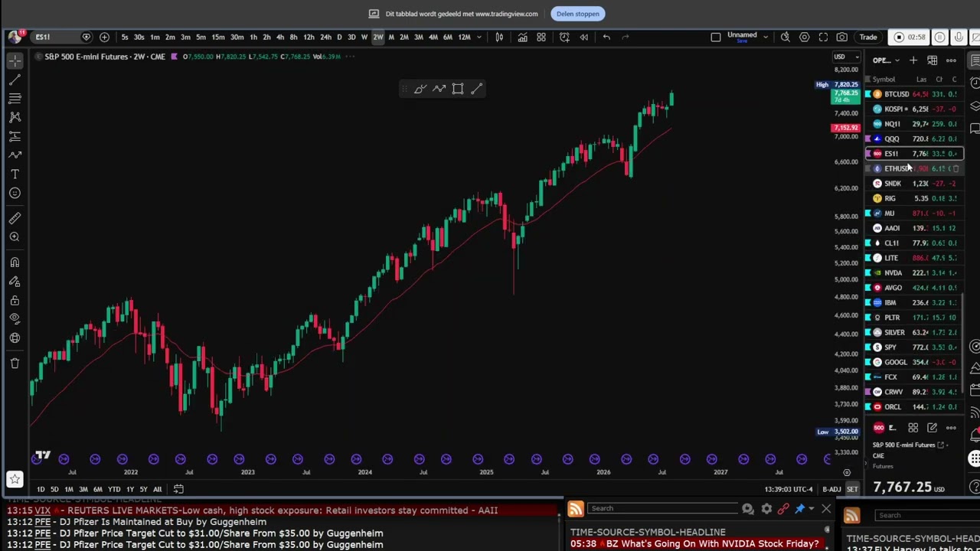
Task: Pause the screen recording
Action: pos(939,37)
